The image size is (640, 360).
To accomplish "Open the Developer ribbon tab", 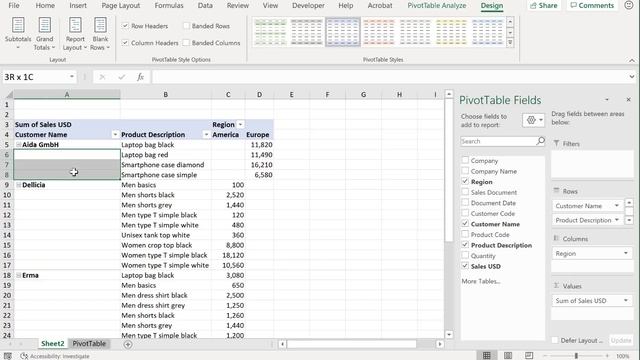I will [x=308, y=5].
